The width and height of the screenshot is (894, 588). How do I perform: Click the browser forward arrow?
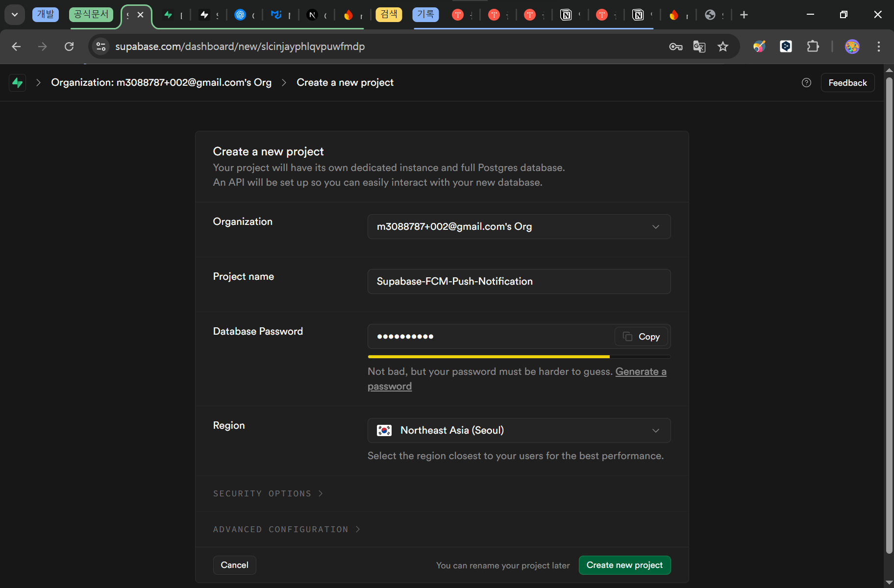click(x=43, y=47)
